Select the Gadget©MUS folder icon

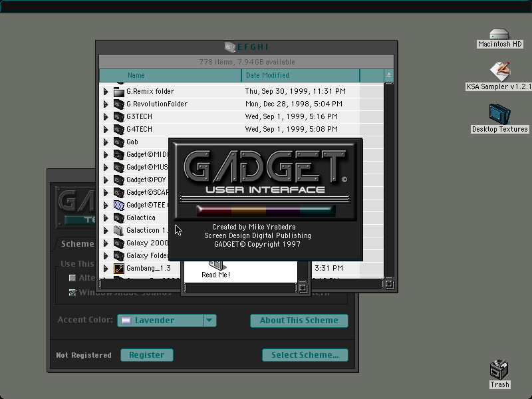119,167
